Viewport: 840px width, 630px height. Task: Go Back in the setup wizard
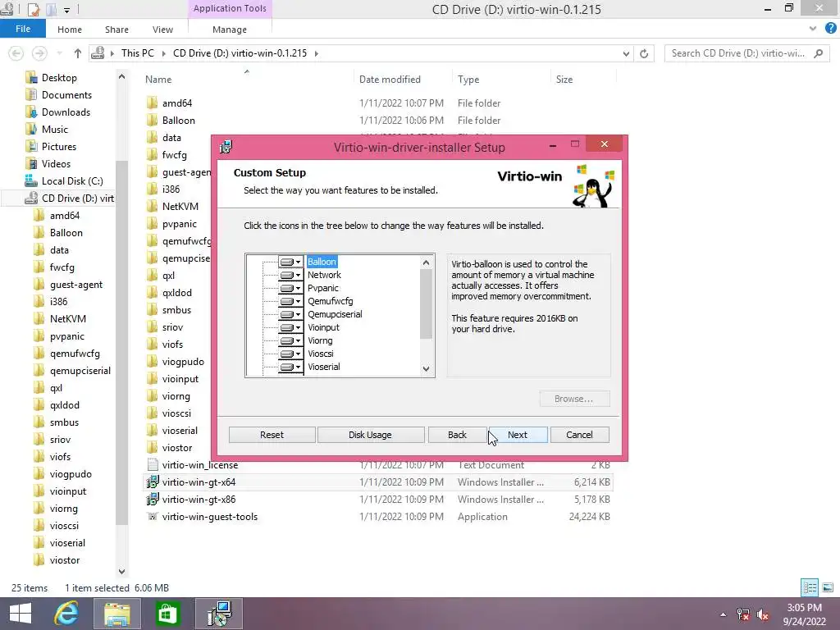(x=457, y=435)
